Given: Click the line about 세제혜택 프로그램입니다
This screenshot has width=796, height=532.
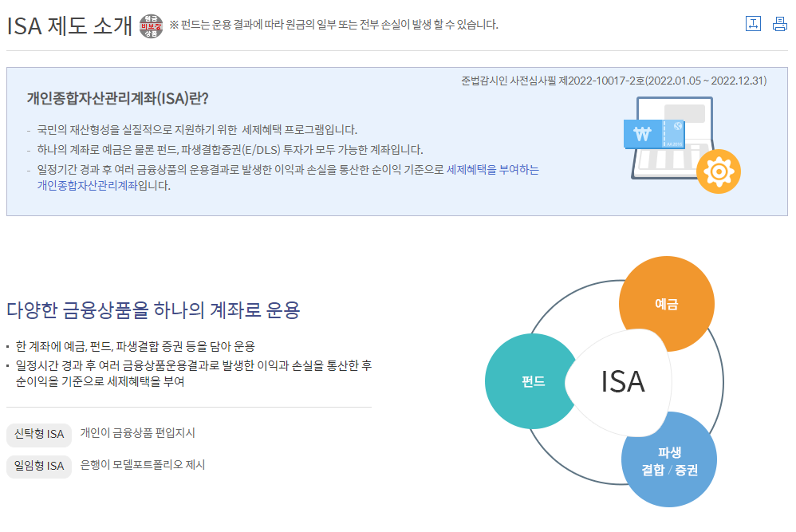Looking at the screenshot, I should (x=197, y=130).
